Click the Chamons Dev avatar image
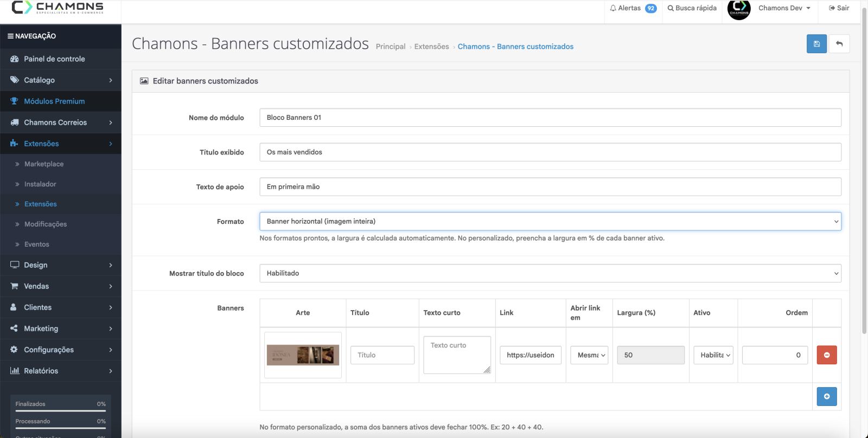868x438 pixels. point(739,9)
